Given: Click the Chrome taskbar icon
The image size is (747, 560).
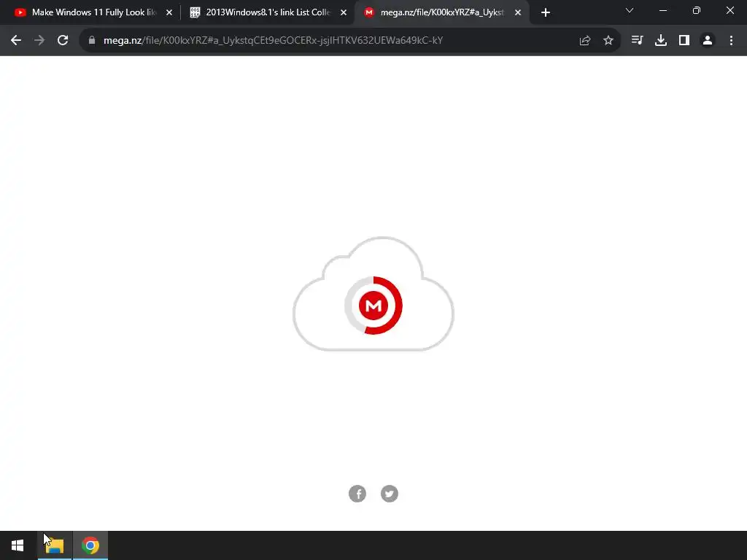Looking at the screenshot, I should pyautogui.click(x=90, y=545).
